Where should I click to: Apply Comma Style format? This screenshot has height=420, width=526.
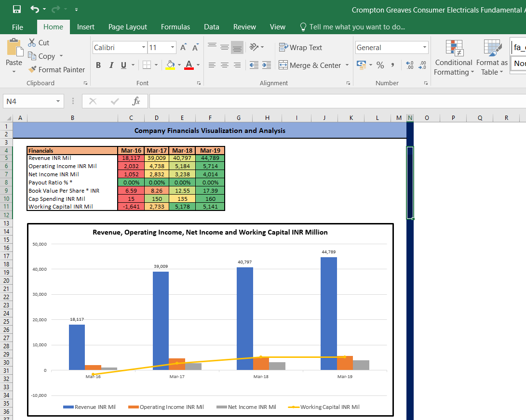click(392, 65)
